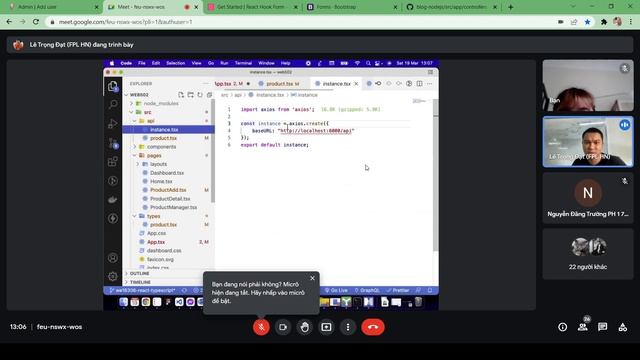
Task: Click New Folder icon in Explorer header
Action: tap(191, 95)
